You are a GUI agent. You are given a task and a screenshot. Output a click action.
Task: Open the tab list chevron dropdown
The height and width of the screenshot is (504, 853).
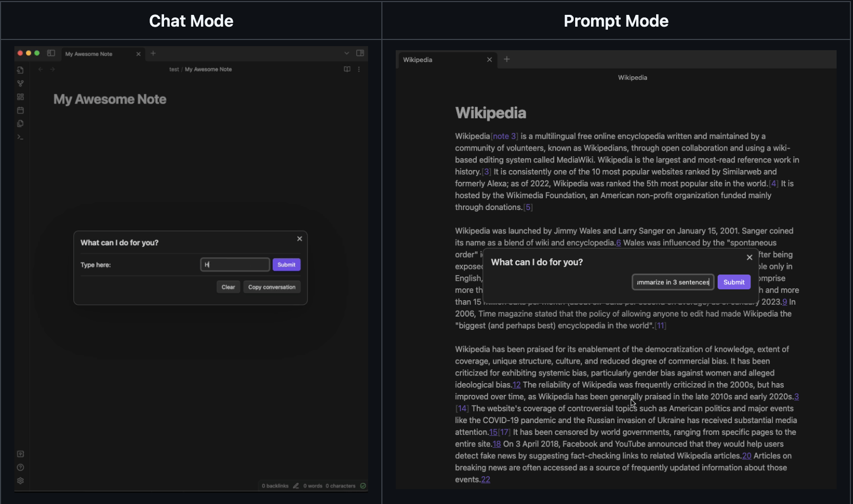tap(347, 53)
